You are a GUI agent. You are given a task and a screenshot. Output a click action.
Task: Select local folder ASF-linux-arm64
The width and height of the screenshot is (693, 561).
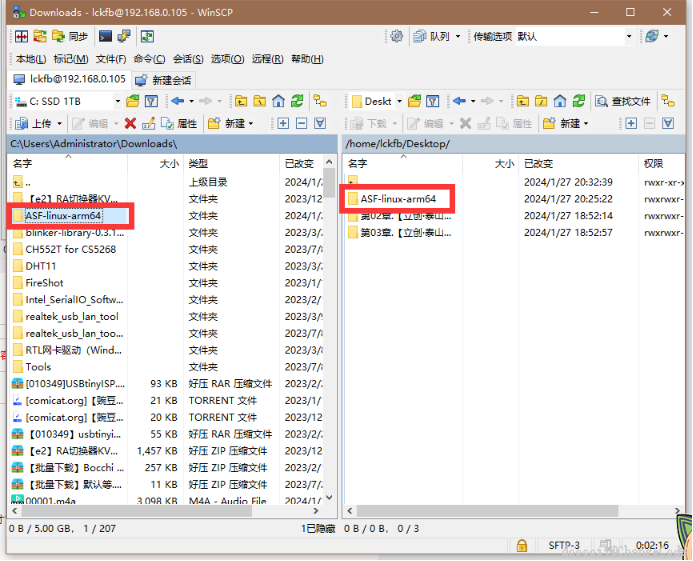tap(64, 216)
